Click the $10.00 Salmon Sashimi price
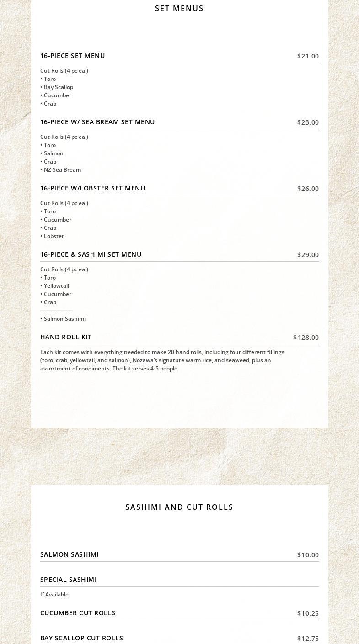Screen dimensions: 359x644 pyautogui.click(x=308, y=555)
